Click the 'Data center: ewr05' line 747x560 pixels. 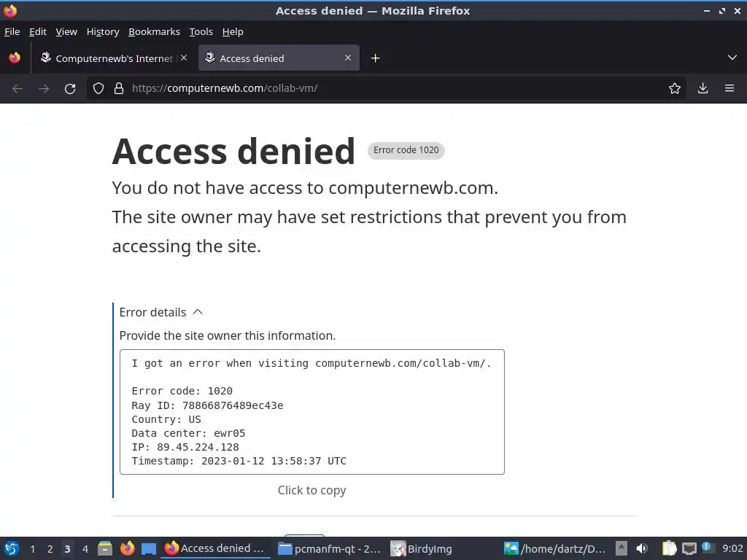(x=188, y=433)
